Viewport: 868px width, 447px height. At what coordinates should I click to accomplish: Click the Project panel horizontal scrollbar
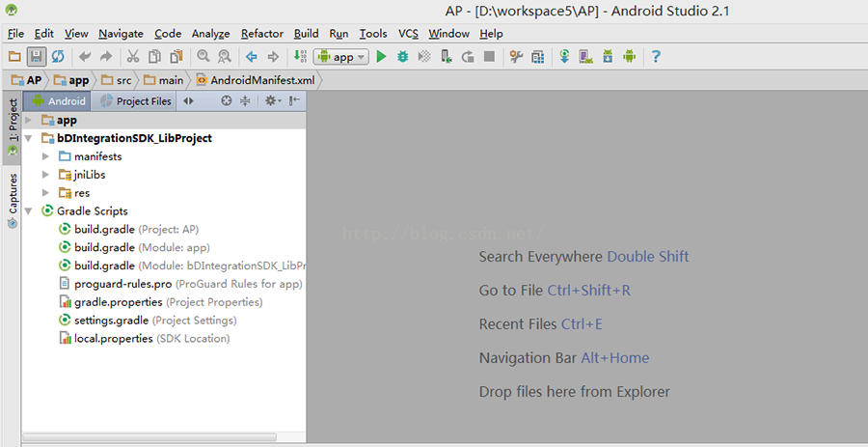(x=149, y=437)
